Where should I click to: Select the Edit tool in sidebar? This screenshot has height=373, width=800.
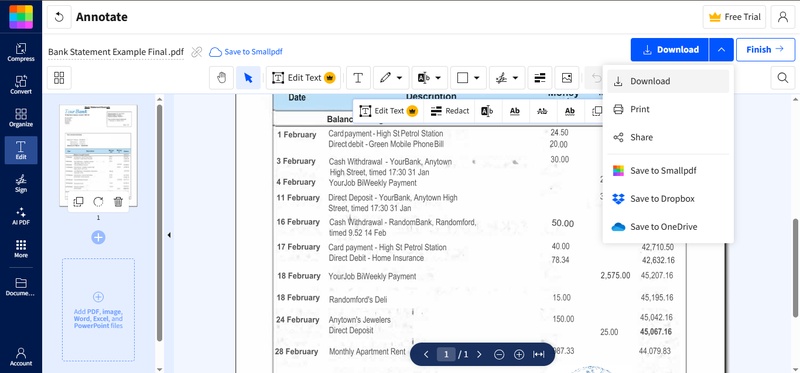[x=21, y=151]
